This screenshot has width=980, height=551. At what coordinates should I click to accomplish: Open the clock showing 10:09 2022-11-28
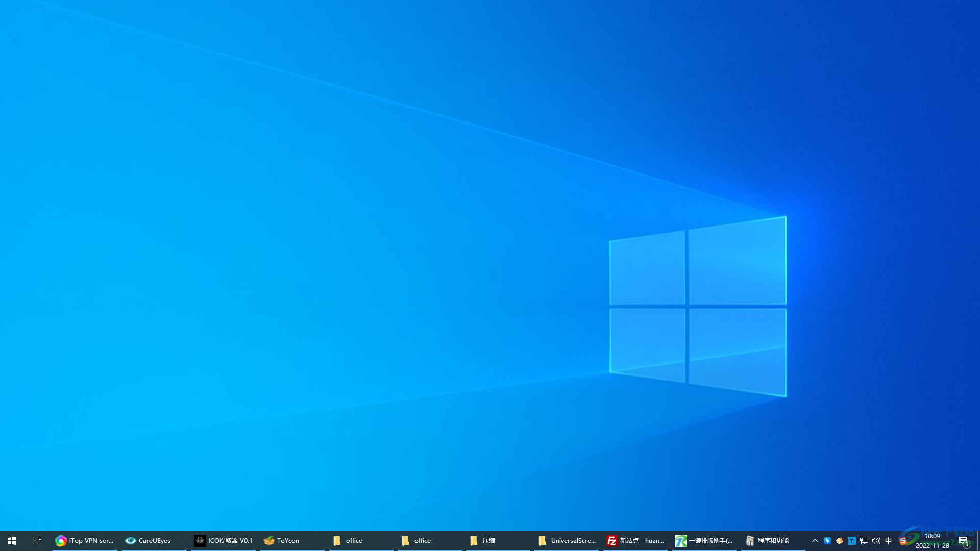(x=933, y=541)
